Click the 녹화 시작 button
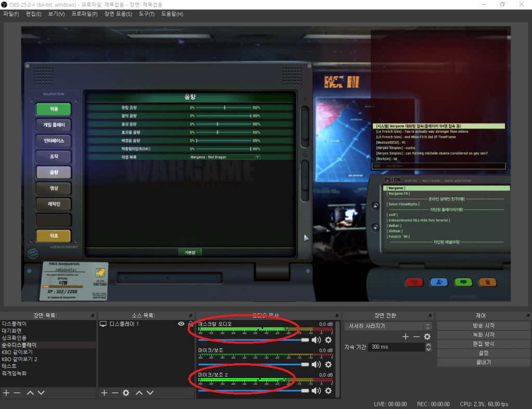532x409 pixels. point(483,335)
